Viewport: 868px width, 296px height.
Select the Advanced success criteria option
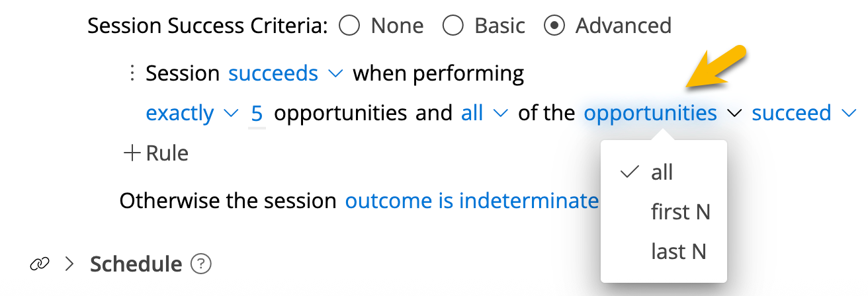point(554,26)
